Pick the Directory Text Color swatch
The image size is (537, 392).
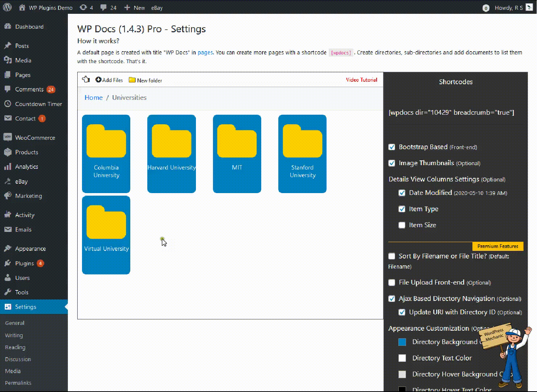click(402, 358)
